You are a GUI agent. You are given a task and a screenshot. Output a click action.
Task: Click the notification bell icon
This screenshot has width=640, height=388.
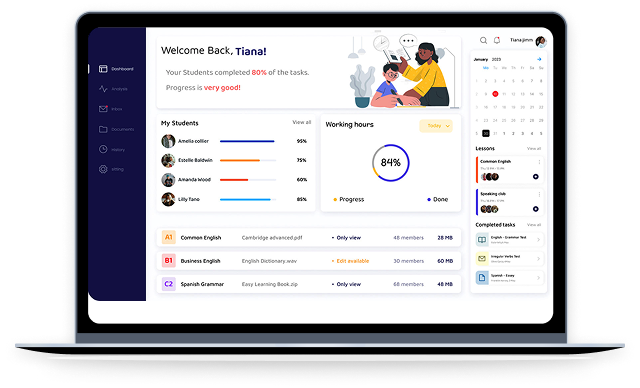pyautogui.click(x=497, y=40)
